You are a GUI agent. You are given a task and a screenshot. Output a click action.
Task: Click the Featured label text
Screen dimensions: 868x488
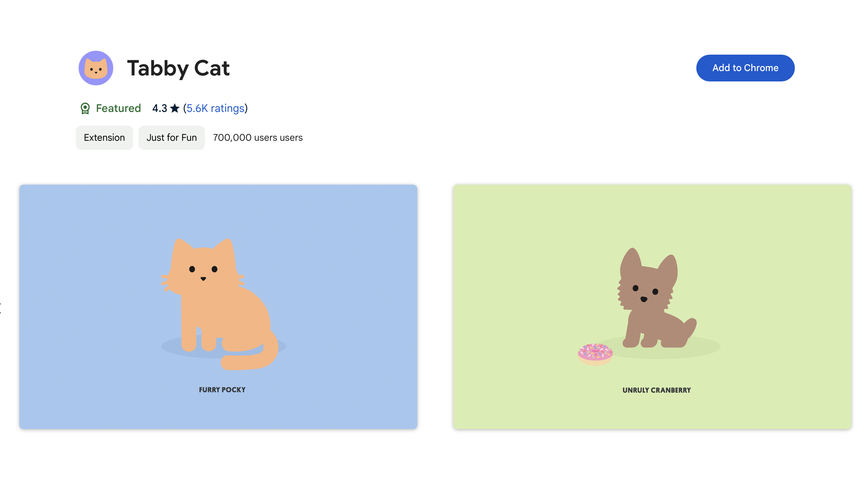pyautogui.click(x=118, y=108)
